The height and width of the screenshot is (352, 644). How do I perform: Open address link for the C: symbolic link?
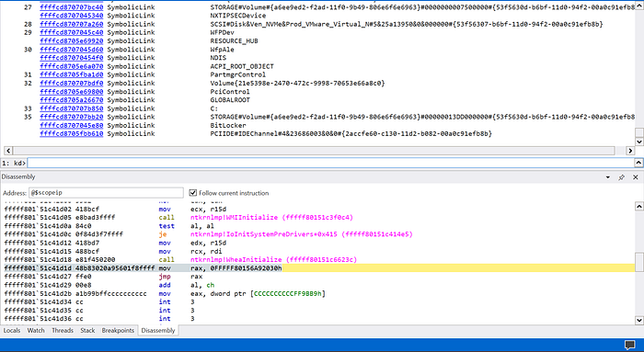(72, 108)
